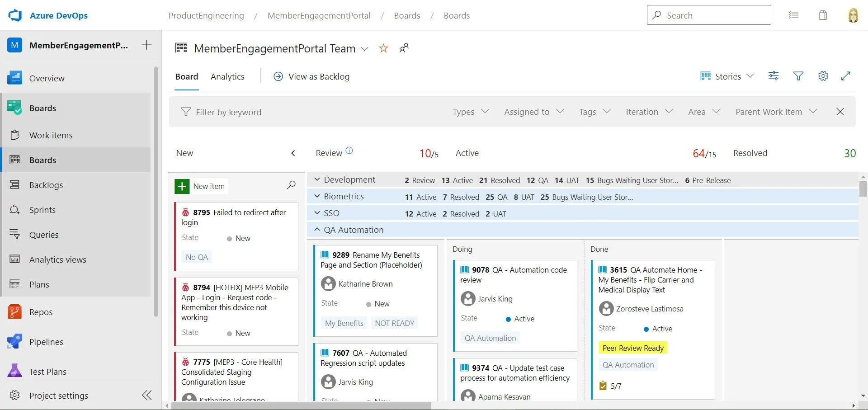Open work item 9374 QA Update test case
This screenshot has width=868, height=410.
(515, 373)
